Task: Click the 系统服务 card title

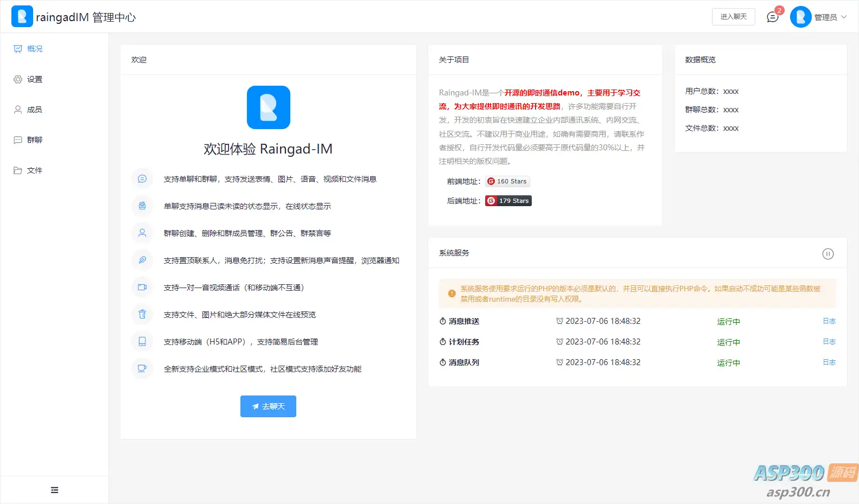Action: 454,253
